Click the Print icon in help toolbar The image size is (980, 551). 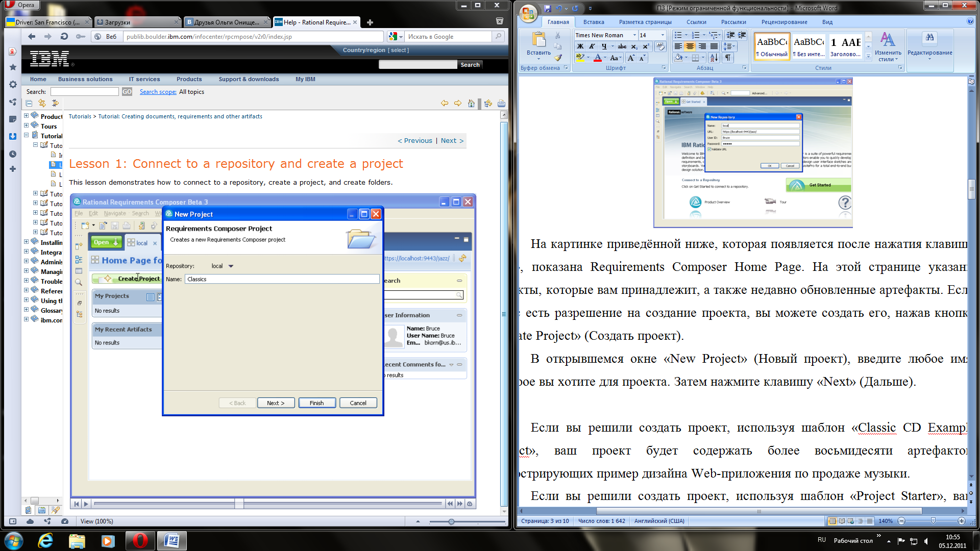(501, 103)
